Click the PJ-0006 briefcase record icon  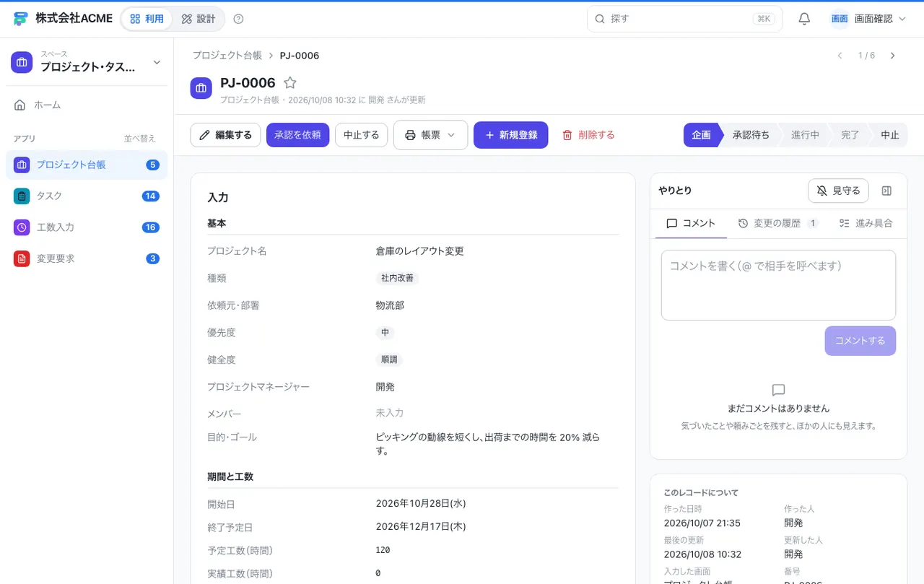click(201, 88)
